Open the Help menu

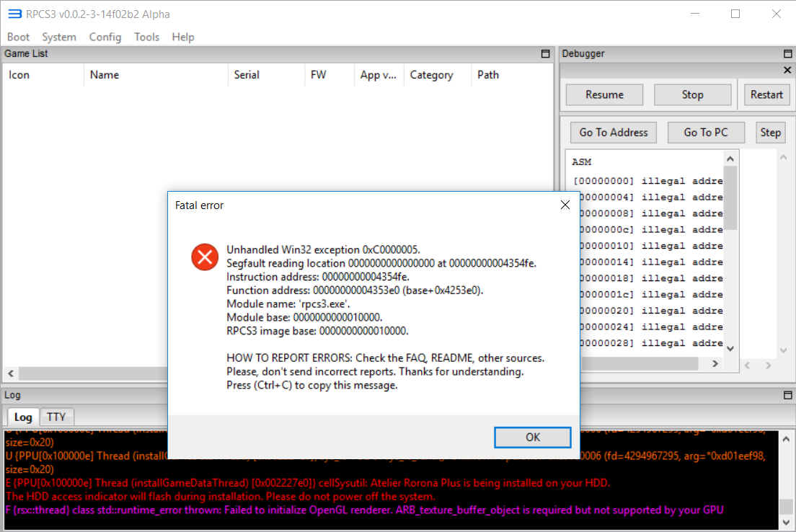click(182, 37)
